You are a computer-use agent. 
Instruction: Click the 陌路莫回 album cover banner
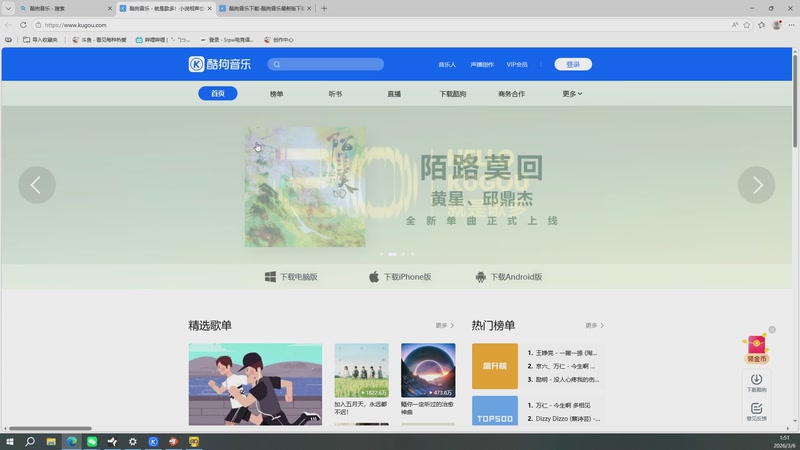pos(305,187)
